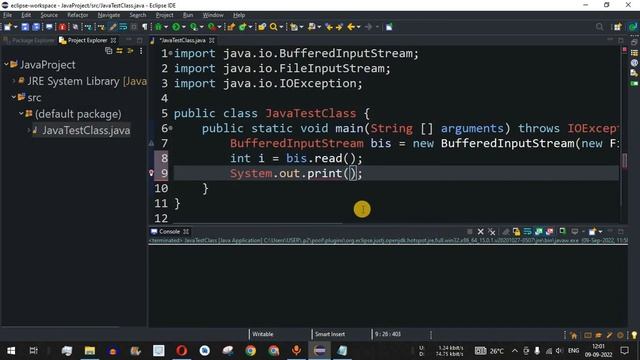This screenshot has width=640, height=360.
Task: Open the Source menu
Action: pyautogui.click(x=49, y=15)
